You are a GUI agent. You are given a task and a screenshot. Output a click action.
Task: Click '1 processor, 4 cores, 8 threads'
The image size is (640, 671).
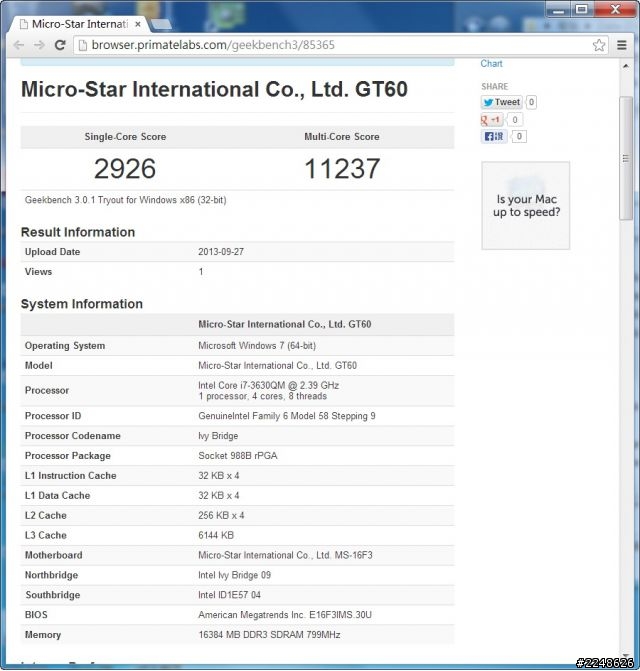tap(262, 396)
